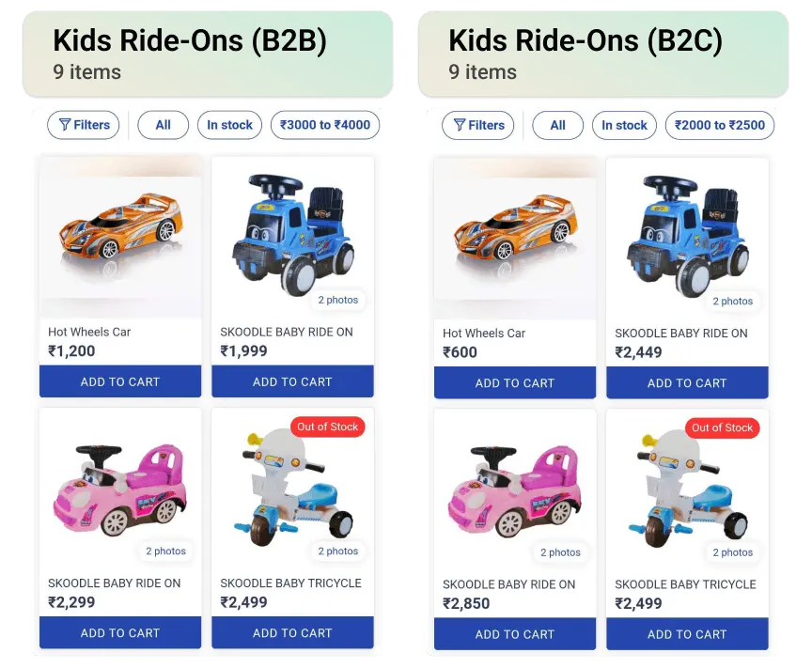Toggle In stock filter in B2C list
The image size is (812, 668).
(624, 125)
